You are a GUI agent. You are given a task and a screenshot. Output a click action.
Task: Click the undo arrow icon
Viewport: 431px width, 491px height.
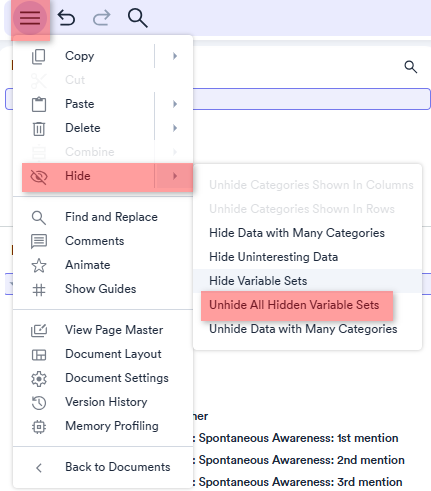66,18
